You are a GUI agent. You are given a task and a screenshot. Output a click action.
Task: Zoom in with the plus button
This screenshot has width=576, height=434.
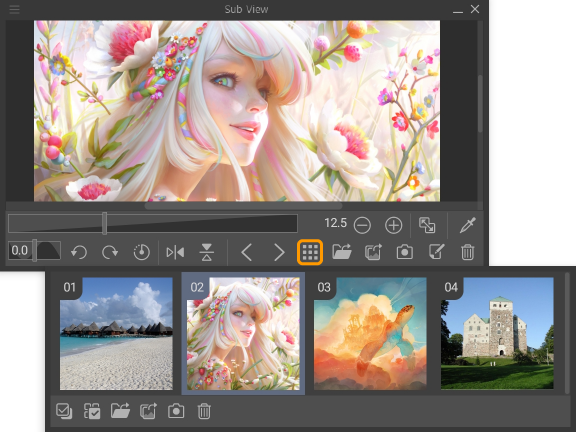393,225
